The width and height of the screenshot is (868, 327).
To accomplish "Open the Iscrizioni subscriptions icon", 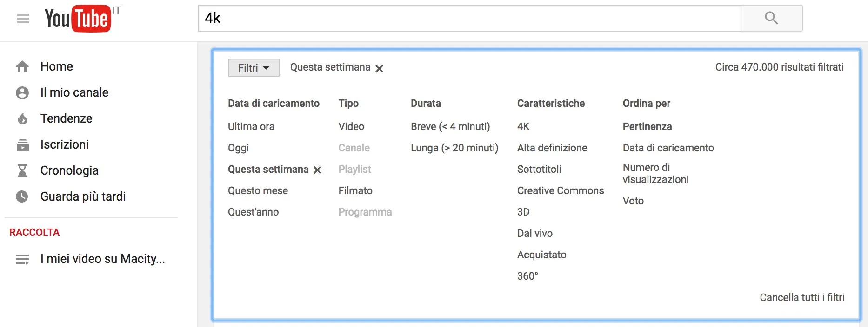I will [22, 145].
